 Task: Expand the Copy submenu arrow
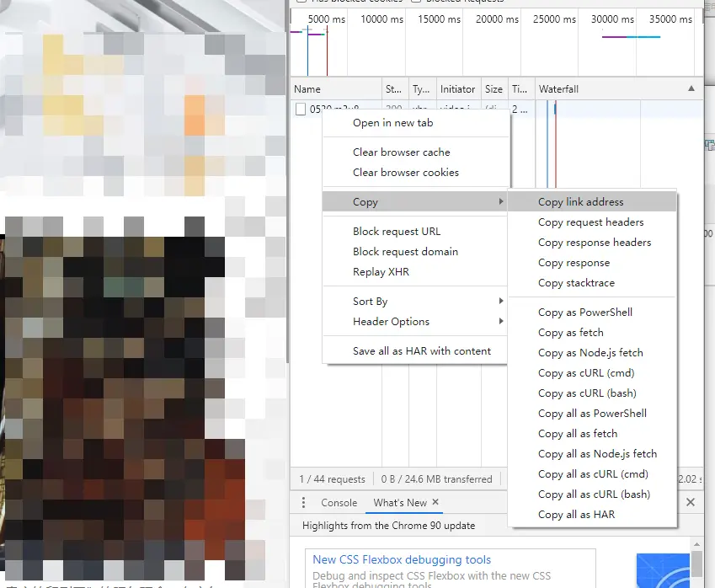pyautogui.click(x=501, y=201)
